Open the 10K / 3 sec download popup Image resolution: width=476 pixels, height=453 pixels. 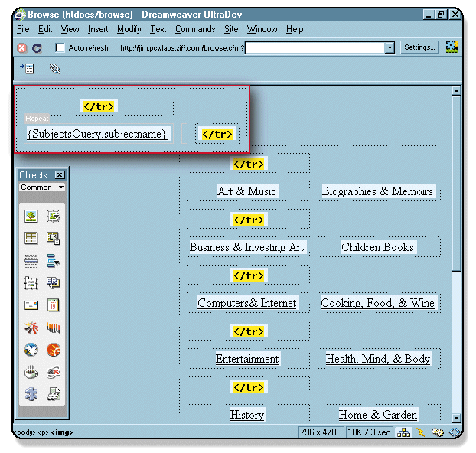coord(369,432)
